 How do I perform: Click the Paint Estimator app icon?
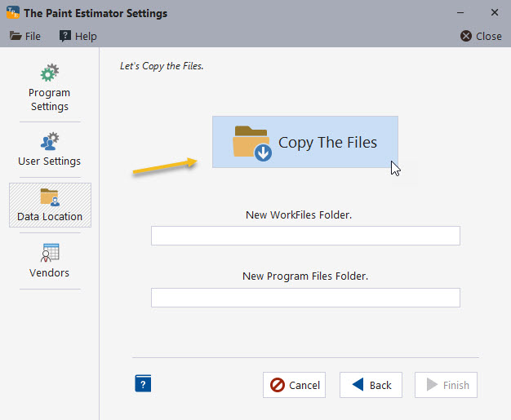13,12
